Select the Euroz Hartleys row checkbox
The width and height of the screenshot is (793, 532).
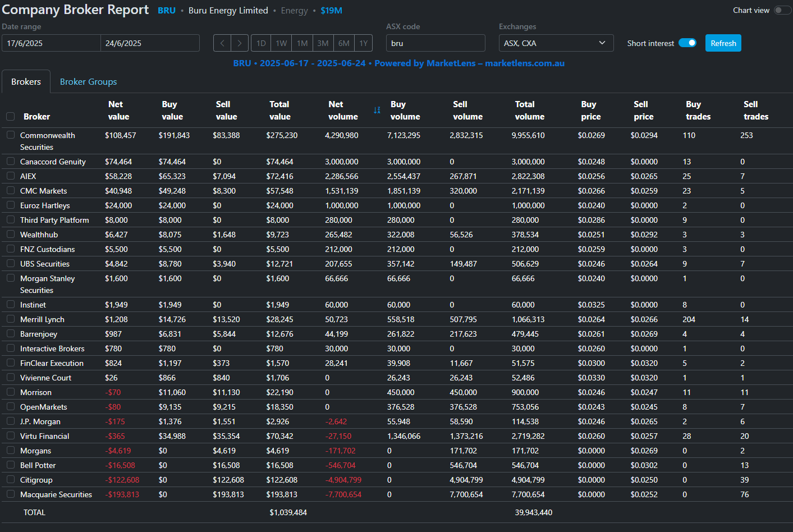[11, 205]
